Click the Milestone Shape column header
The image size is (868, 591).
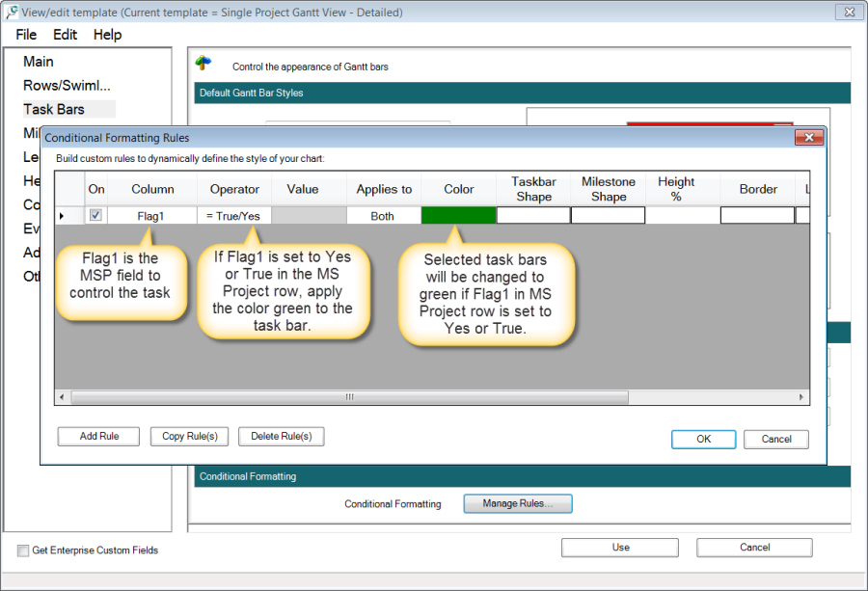point(608,189)
